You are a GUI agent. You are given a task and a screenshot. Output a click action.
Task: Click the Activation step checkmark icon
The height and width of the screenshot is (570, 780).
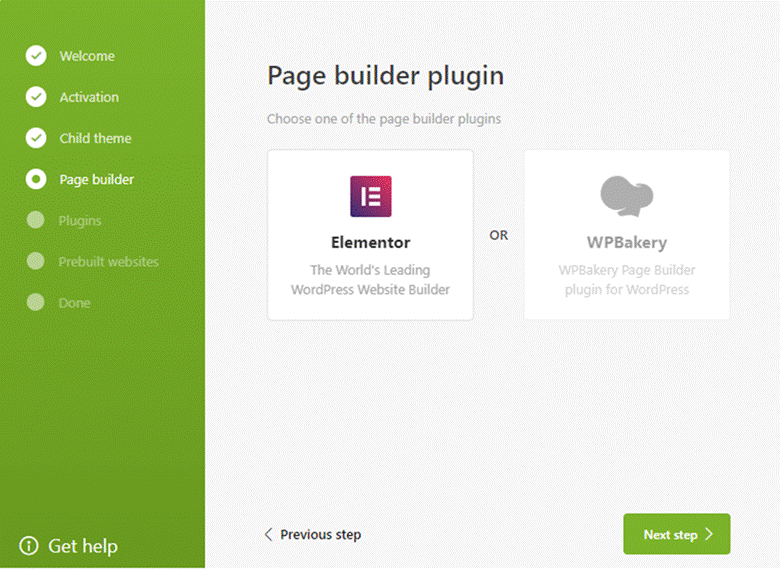[x=36, y=97]
